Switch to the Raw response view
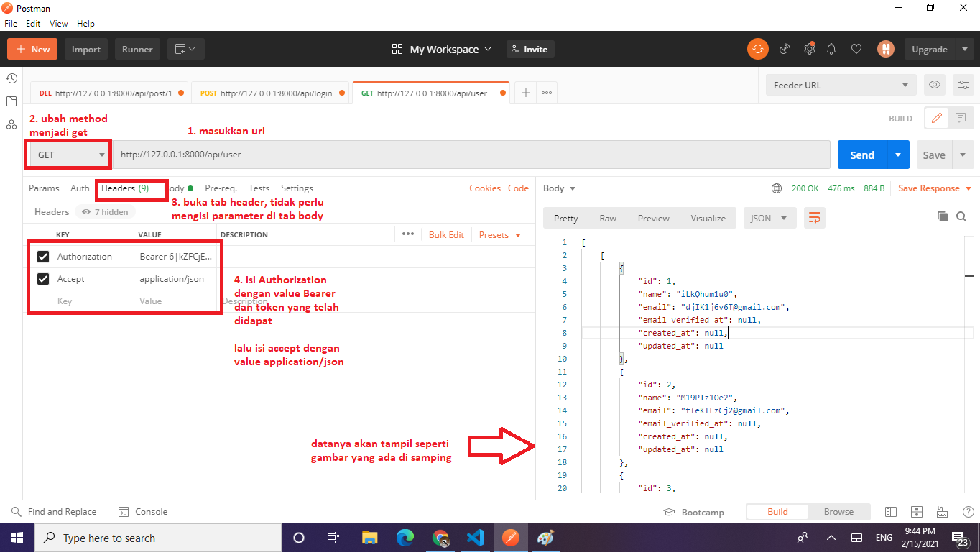 tap(607, 218)
